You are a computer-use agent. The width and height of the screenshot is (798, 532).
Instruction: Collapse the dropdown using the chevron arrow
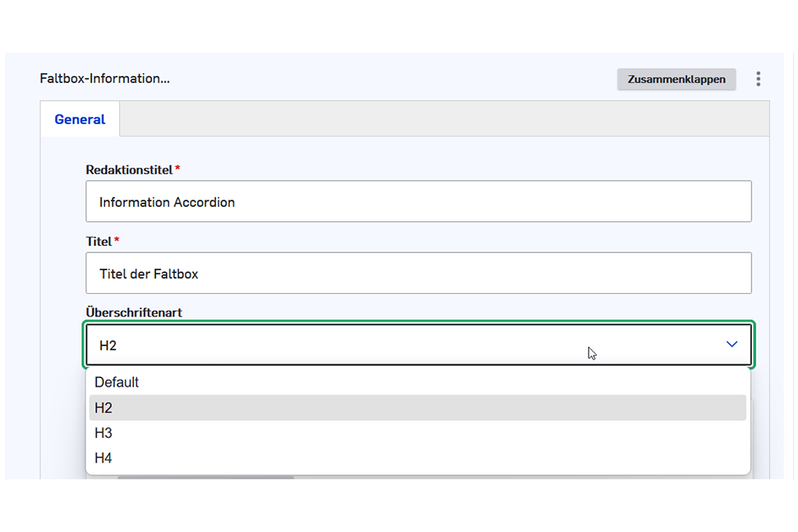(x=732, y=344)
